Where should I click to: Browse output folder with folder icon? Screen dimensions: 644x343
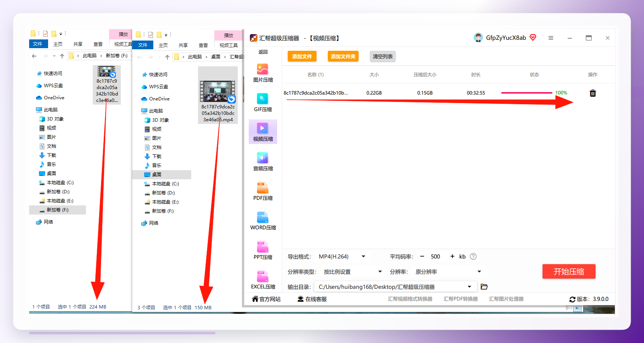click(x=484, y=287)
